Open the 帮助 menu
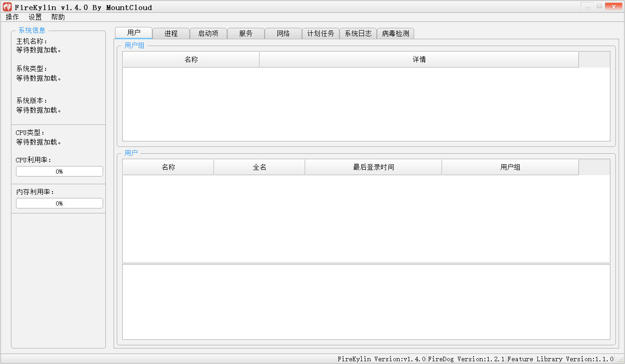625x364 pixels. click(58, 17)
